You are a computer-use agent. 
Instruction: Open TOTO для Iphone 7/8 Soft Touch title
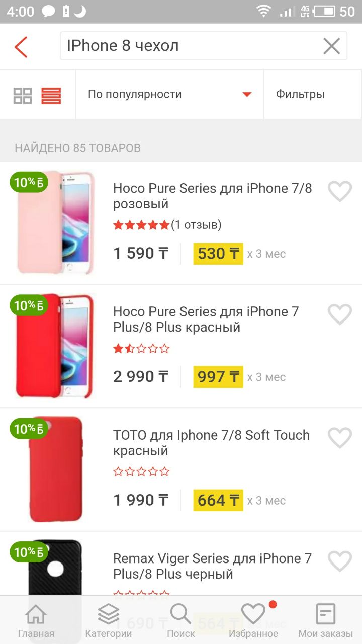point(211,443)
